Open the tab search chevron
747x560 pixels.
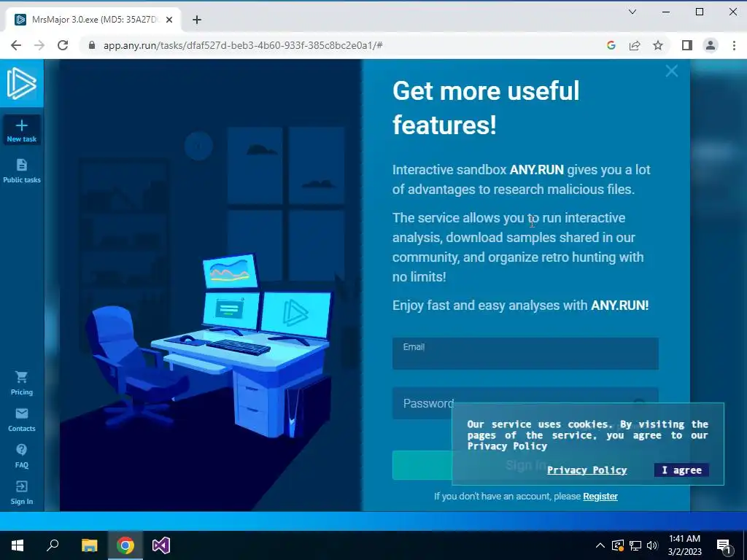click(x=632, y=12)
